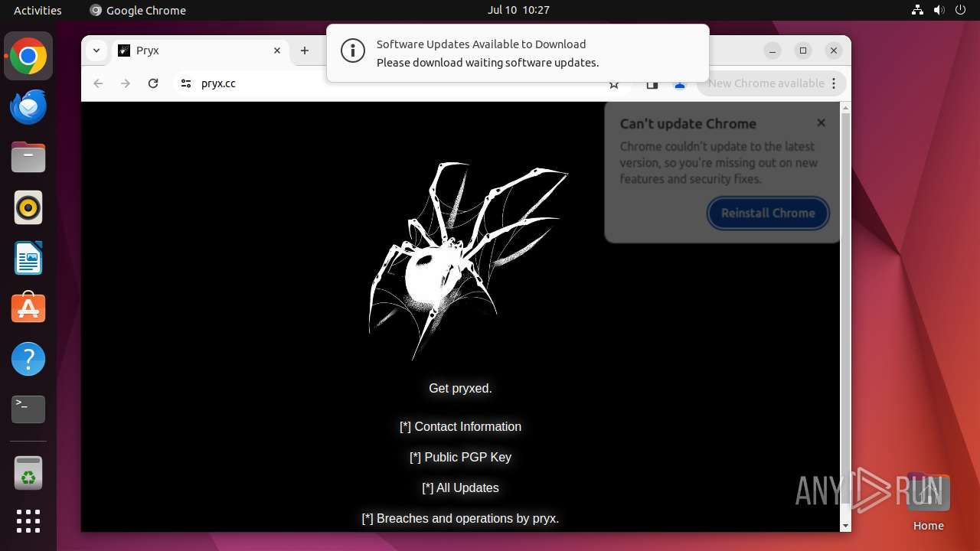The height and width of the screenshot is (551, 980).
Task: Go forward using the browser forward arrow
Action: pyautogui.click(x=126, y=83)
